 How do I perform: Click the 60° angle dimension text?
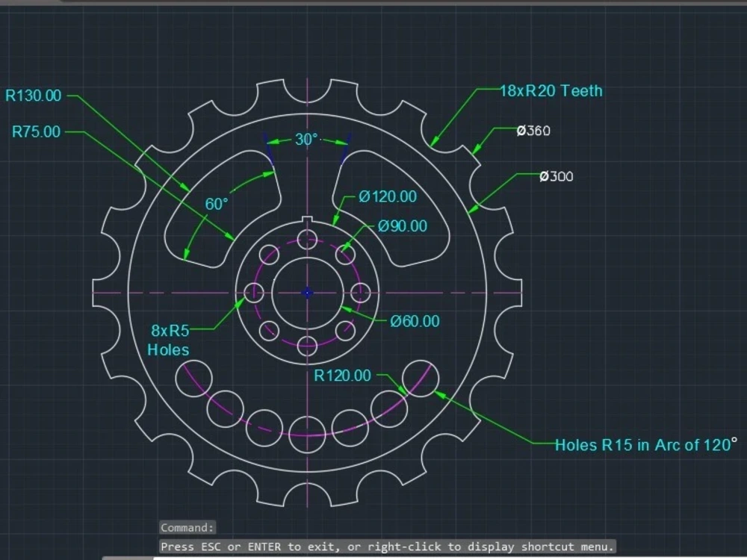(217, 204)
